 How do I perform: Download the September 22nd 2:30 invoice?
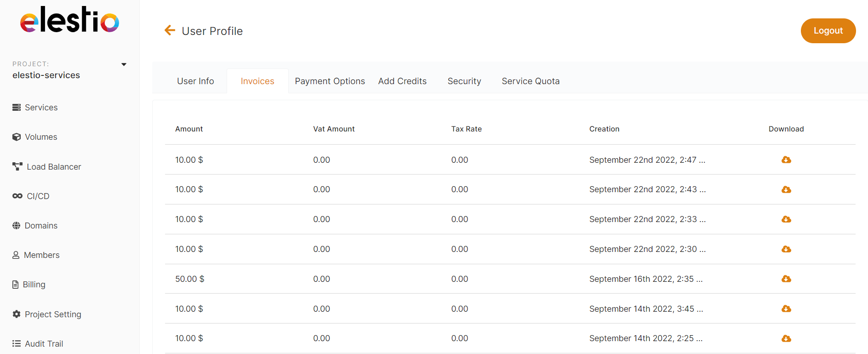(786, 249)
